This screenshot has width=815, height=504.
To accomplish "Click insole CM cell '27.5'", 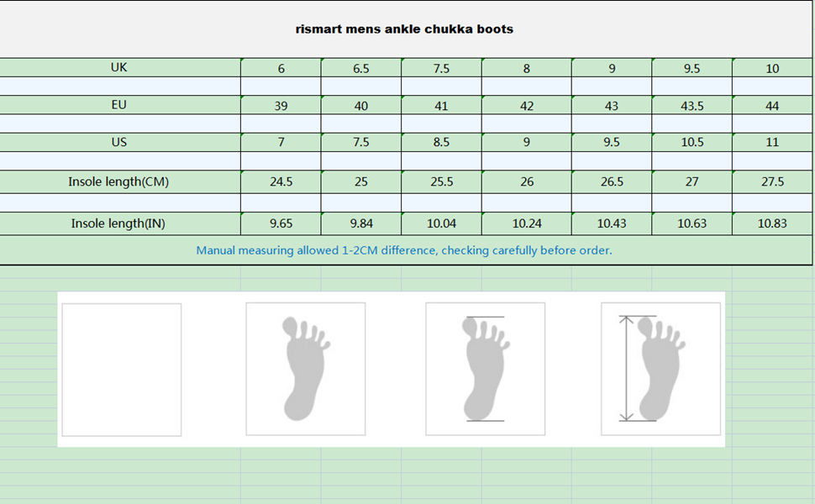I will [x=772, y=181].
